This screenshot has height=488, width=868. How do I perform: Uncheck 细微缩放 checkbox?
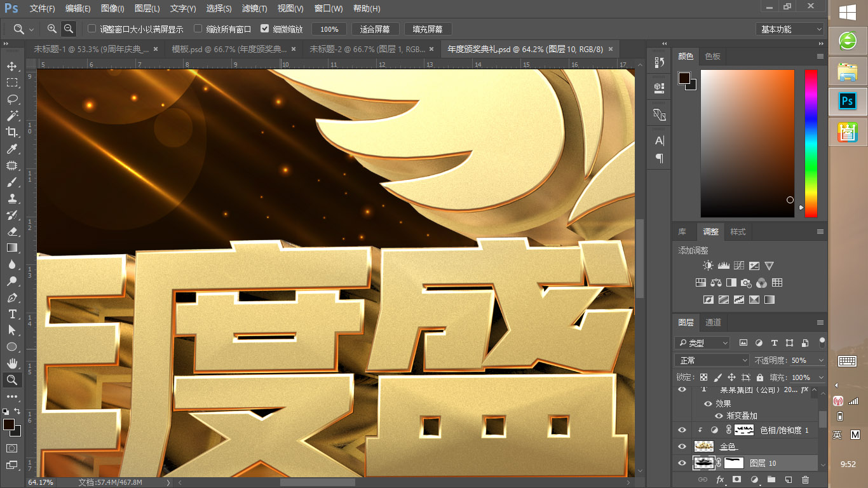[x=265, y=29]
